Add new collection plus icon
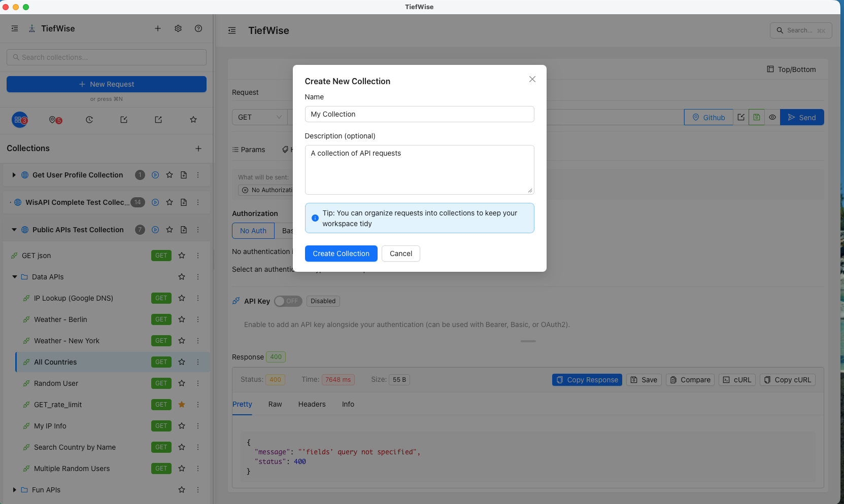 coord(198,149)
